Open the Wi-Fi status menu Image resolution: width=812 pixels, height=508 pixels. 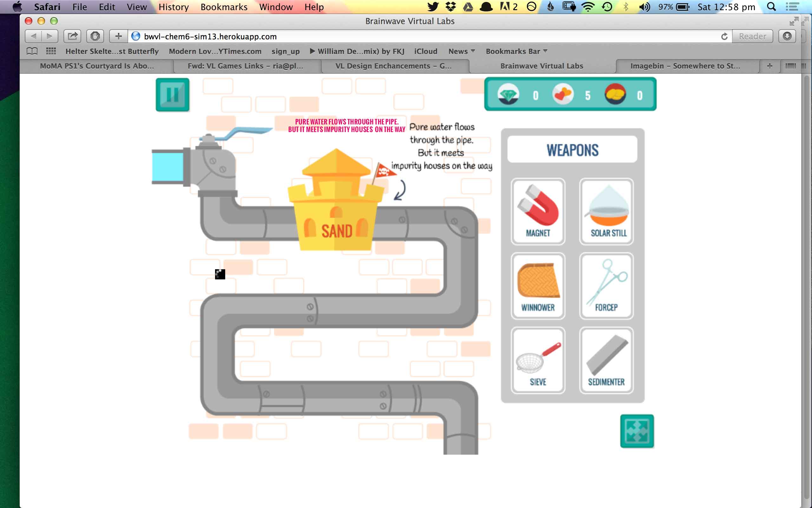pos(588,7)
